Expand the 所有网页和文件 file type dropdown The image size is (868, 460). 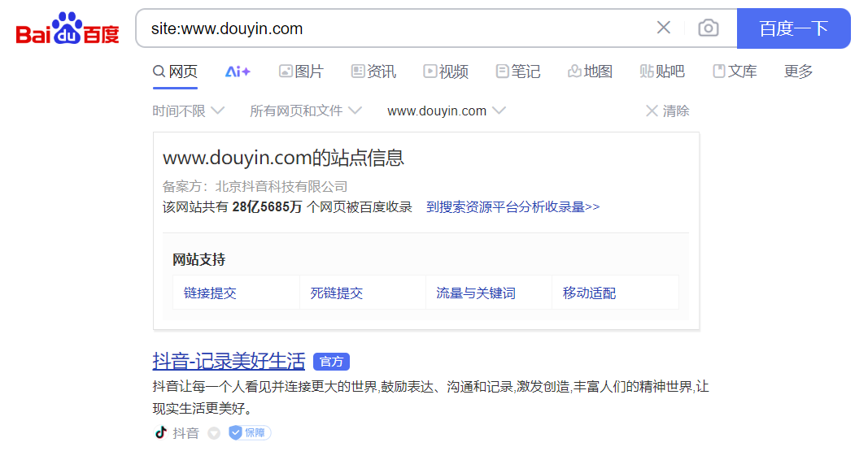pyautogui.click(x=305, y=111)
